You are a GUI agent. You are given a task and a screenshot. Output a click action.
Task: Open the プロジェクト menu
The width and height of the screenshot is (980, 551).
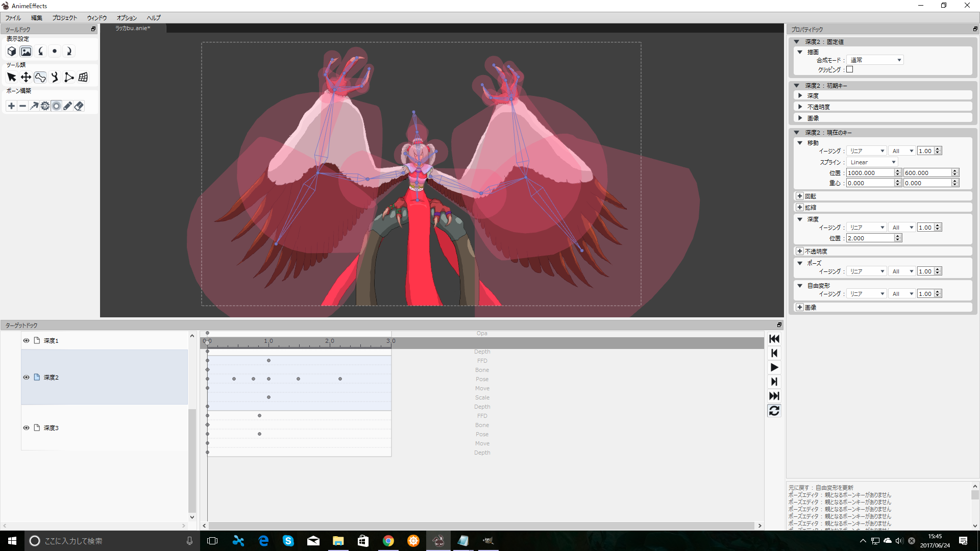64,18
